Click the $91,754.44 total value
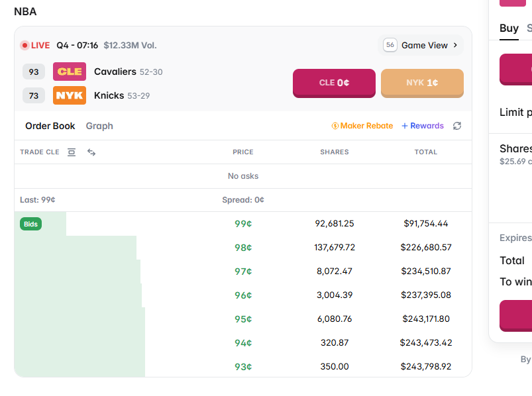The image size is (532, 396). click(426, 223)
